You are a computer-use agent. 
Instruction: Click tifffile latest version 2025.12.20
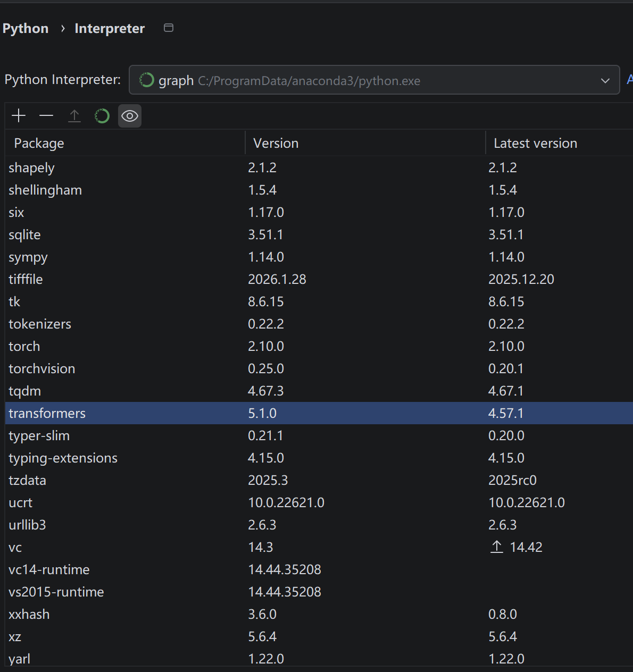tap(521, 279)
